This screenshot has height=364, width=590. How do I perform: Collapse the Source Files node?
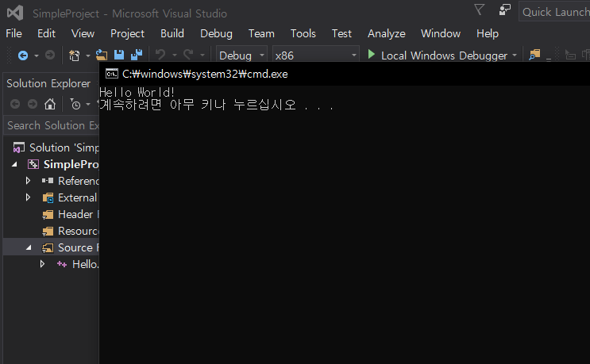click(x=29, y=247)
